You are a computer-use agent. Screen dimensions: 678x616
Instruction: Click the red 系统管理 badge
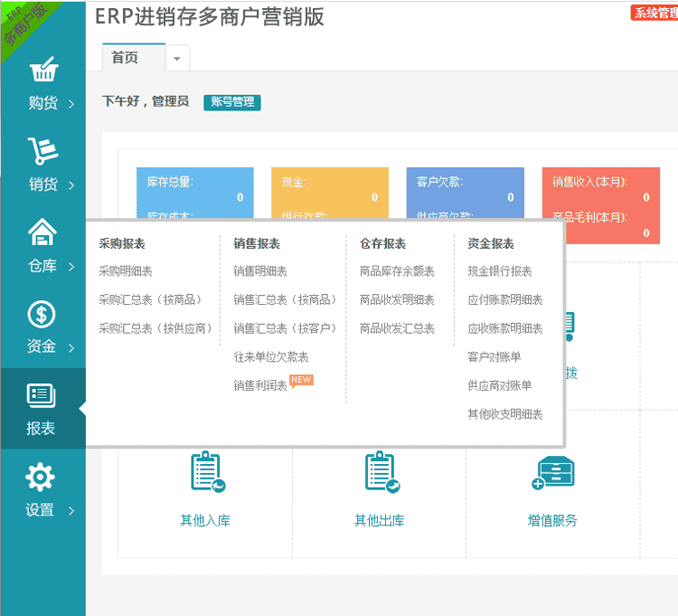tap(654, 13)
